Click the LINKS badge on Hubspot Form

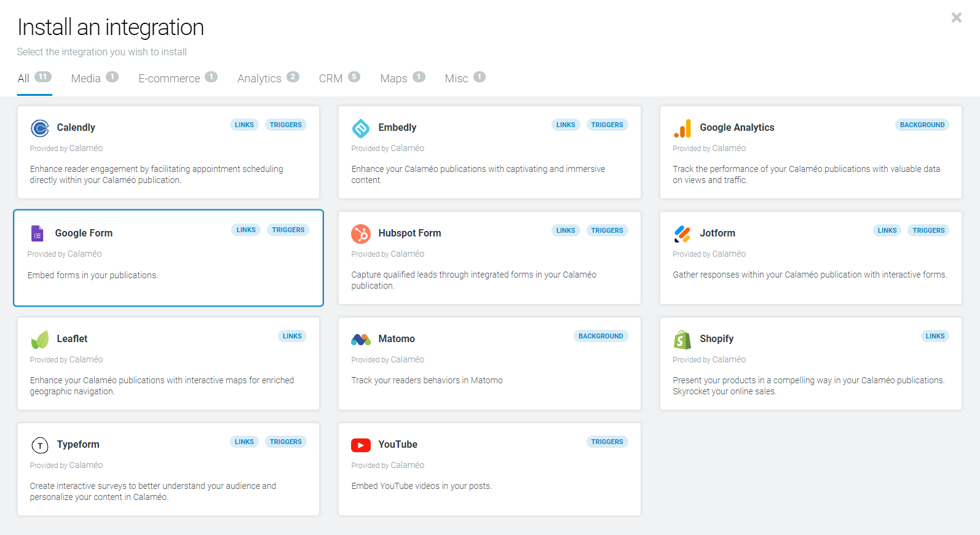[566, 230]
